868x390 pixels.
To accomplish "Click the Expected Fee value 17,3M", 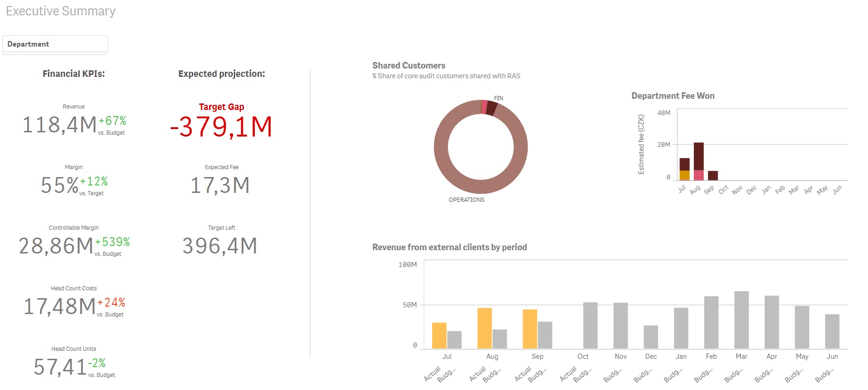I will click(x=220, y=185).
